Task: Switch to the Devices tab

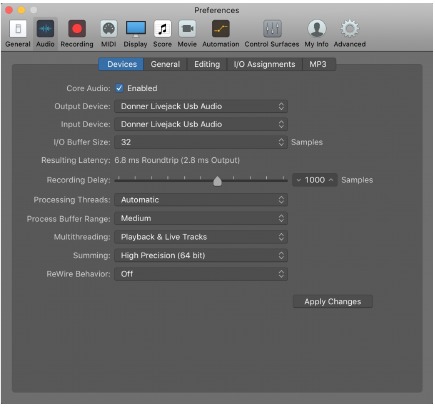Action: pos(121,64)
